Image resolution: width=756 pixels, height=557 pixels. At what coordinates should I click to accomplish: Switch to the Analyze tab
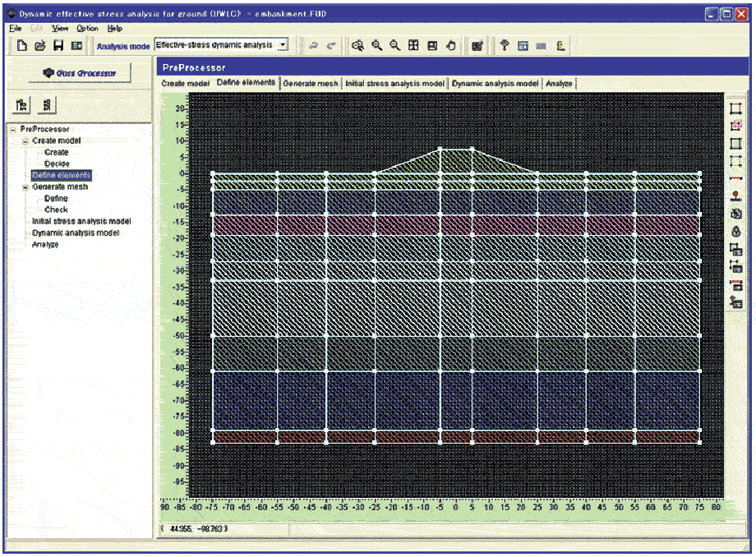[560, 83]
